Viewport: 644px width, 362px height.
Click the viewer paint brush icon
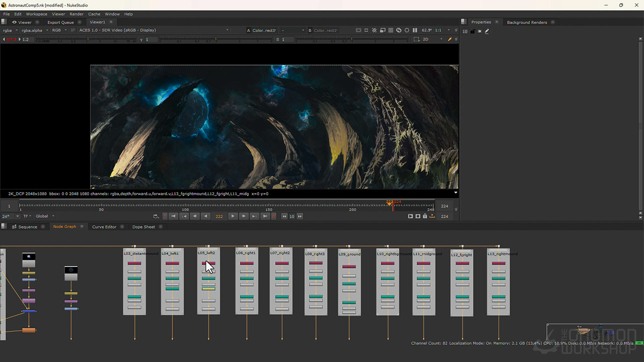[x=450, y=39]
